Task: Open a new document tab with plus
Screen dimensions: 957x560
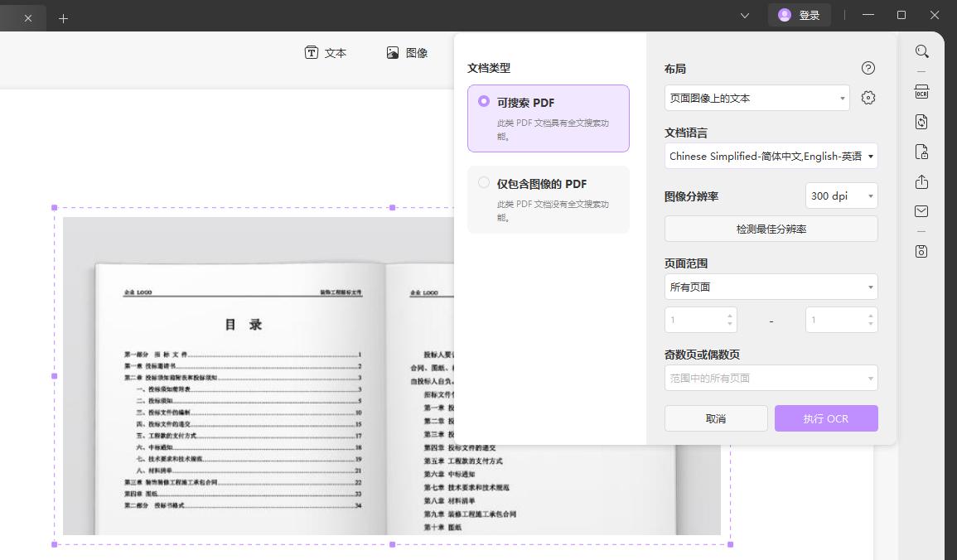Action: tap(65, 17)
